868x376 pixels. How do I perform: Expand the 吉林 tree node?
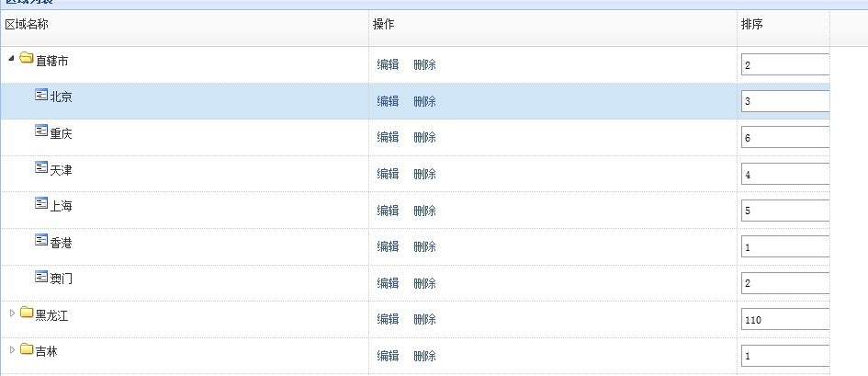[x=12, y=349]
